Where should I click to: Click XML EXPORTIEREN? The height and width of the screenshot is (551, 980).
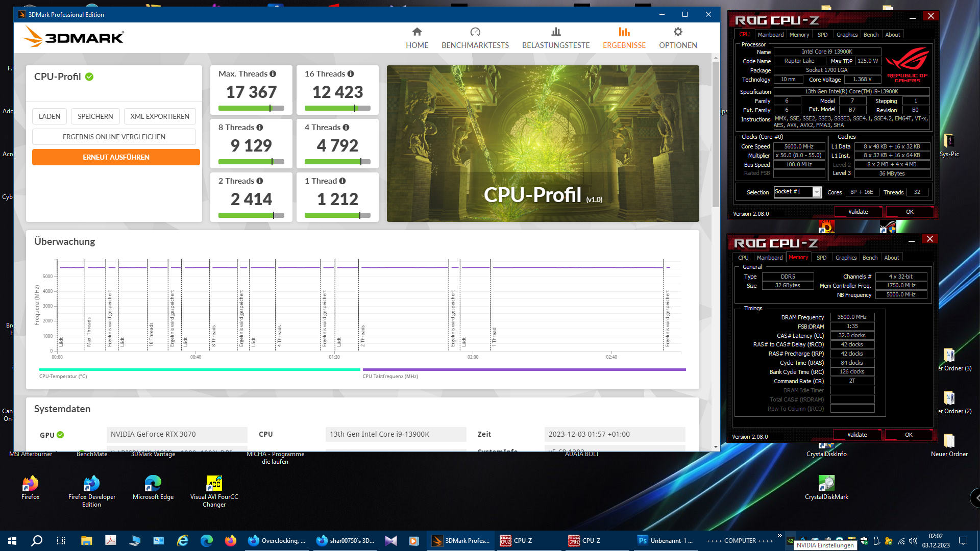coord(160,116)
